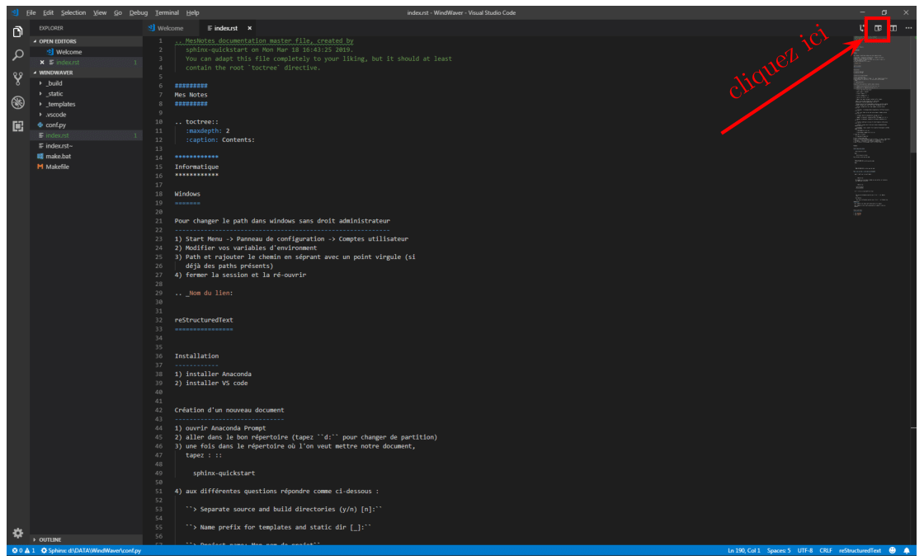The image size is (924, 560).
Task: Click the Split Editor icon
Action: click(x=893, y=28)
